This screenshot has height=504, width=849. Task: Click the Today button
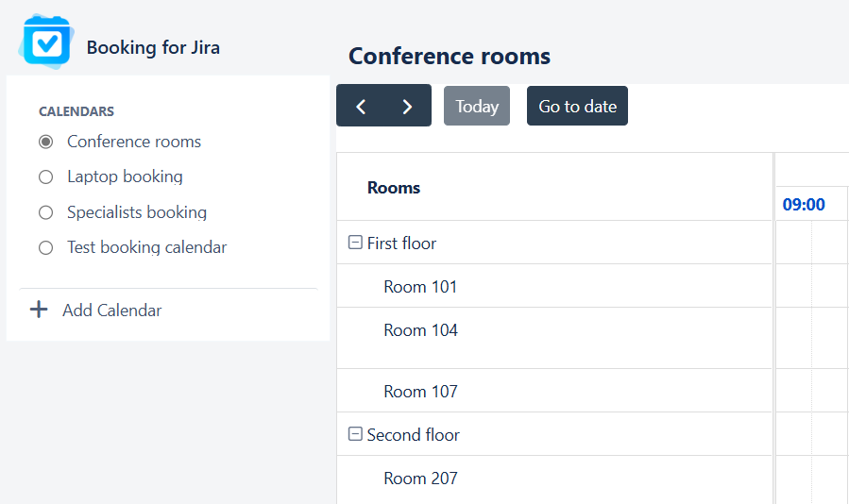pos(477,107)
